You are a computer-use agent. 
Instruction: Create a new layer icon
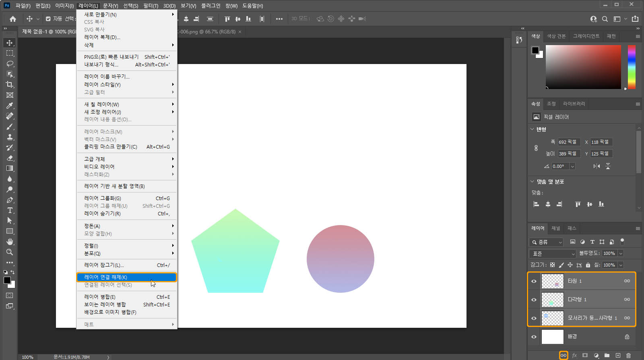(618, 356)
